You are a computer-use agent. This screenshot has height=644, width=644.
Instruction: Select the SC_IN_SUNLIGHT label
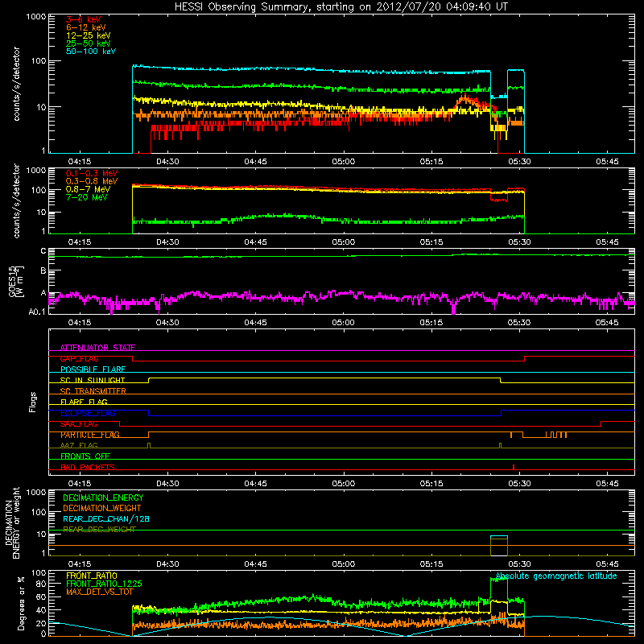tap(93, 380)
